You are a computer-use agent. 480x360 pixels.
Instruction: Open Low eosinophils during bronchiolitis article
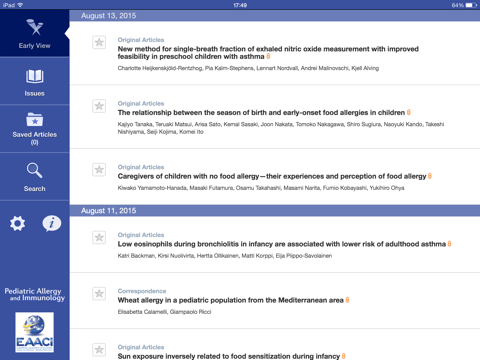point(282,244)
